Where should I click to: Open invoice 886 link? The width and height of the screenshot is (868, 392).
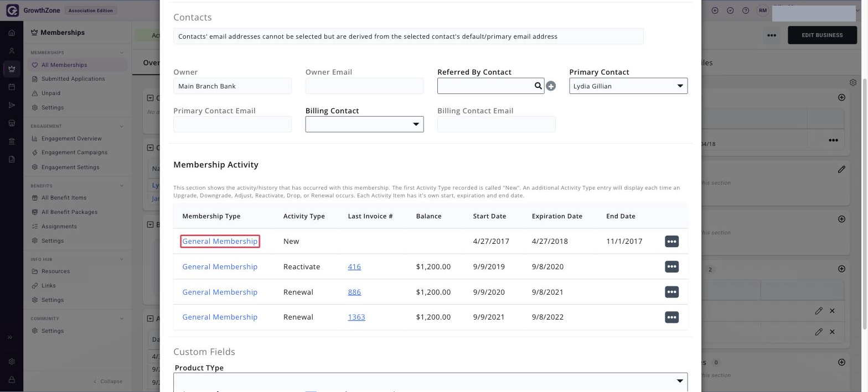(x=354, y=292)
